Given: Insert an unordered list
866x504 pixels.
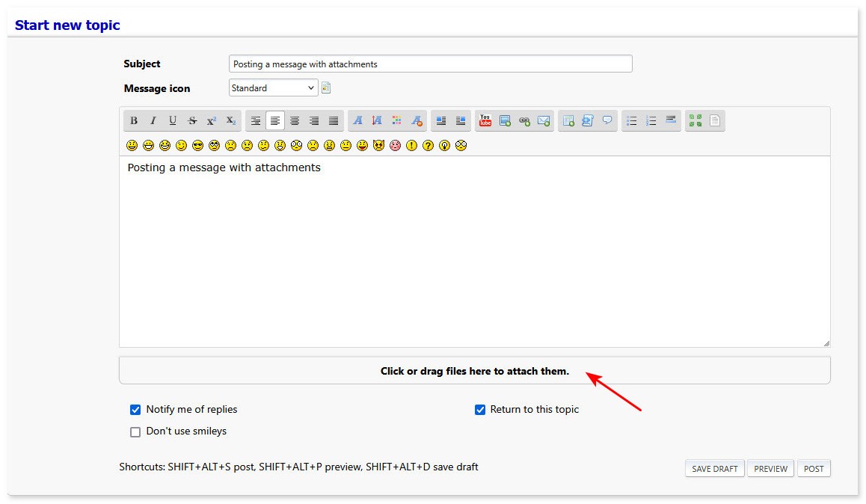Looking at the screenshot, I should click(x=631, y=120).
